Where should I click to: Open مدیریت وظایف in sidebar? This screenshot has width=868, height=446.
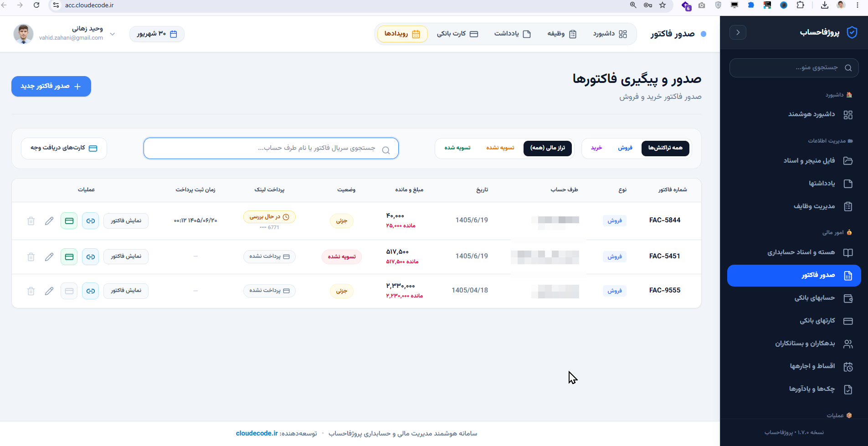(794, 206)
